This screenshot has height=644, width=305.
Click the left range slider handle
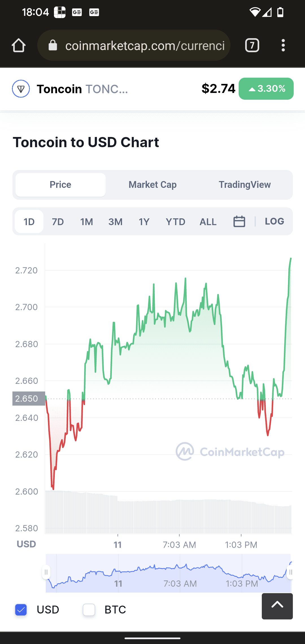pyautogui.click(x=46, y=572)
